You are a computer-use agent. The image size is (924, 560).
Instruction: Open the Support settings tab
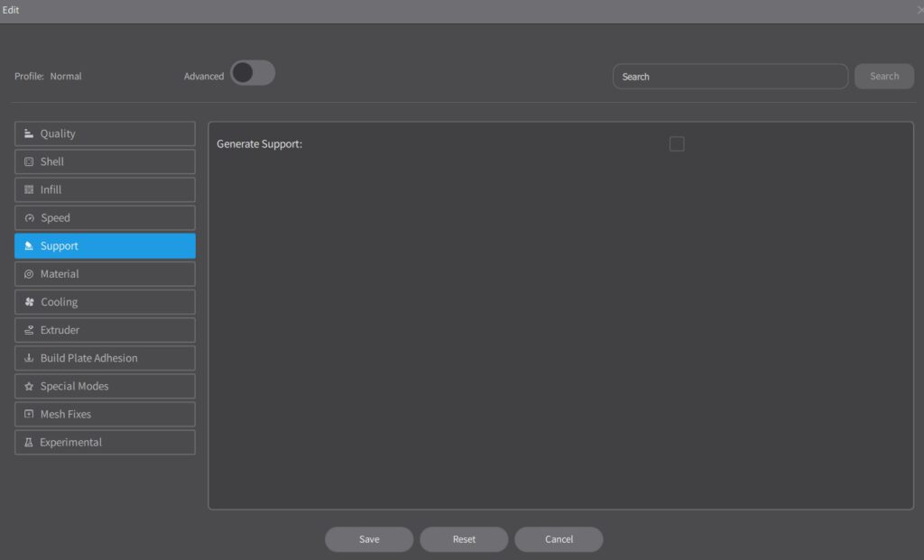[x=105, y=246]
